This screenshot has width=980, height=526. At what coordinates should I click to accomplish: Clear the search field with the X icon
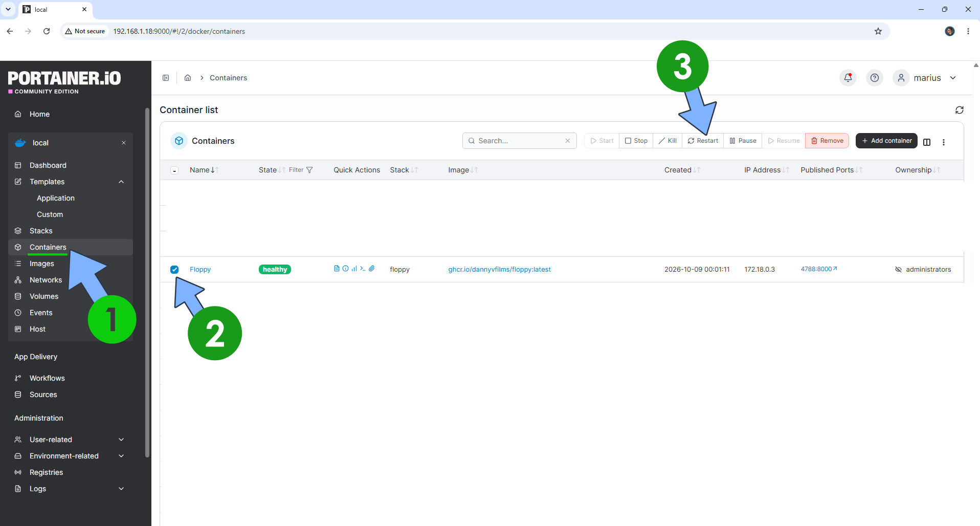568,141
